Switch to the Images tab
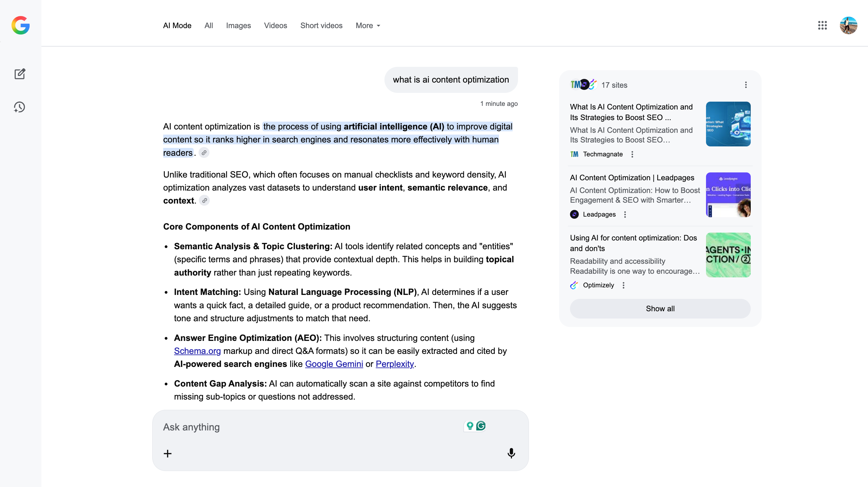This screenshot has height=487, width=868. (238, 26)
